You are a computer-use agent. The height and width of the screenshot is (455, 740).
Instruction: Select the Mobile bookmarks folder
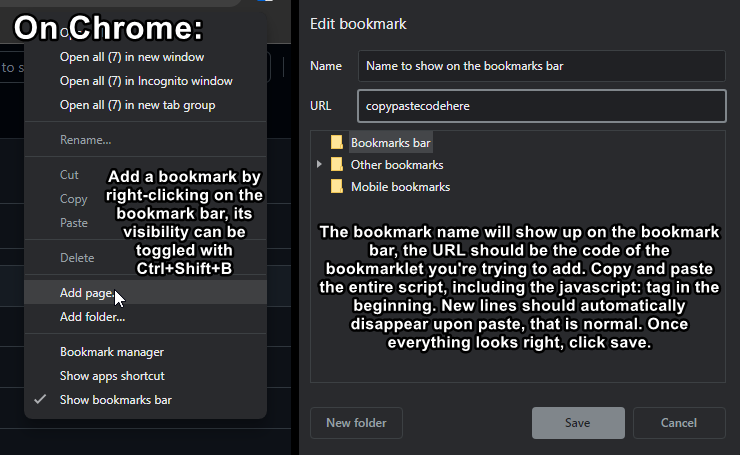click(x=400, y=187)
